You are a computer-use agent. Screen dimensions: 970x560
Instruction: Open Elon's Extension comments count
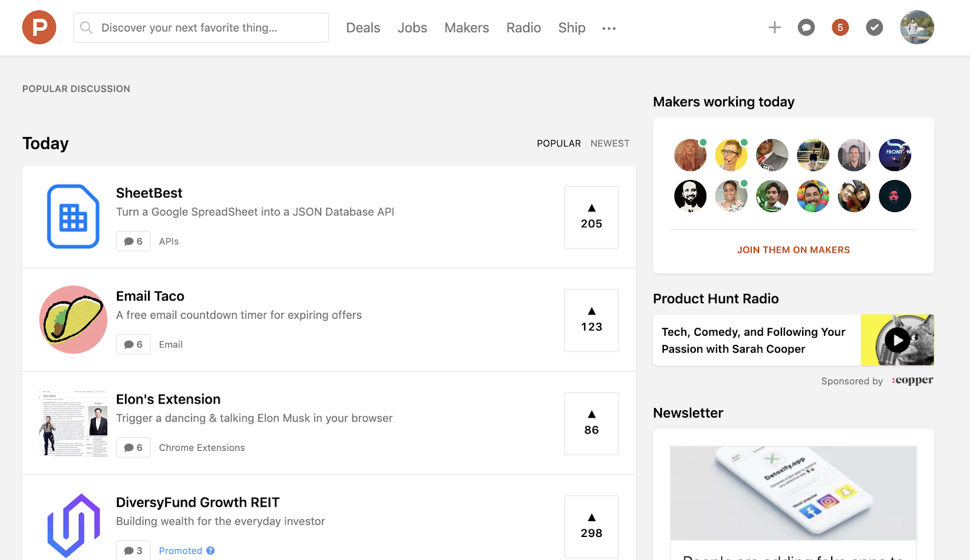[x=133, y=447]
